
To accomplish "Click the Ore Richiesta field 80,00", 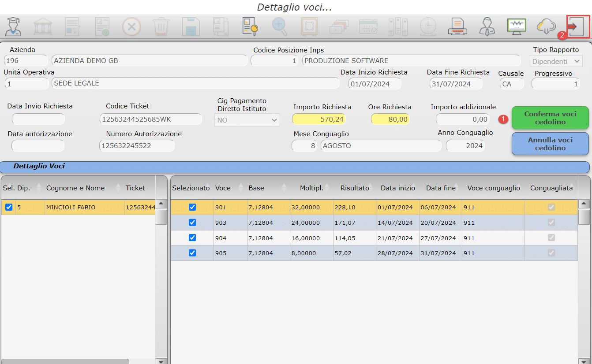I will (390, 119).
